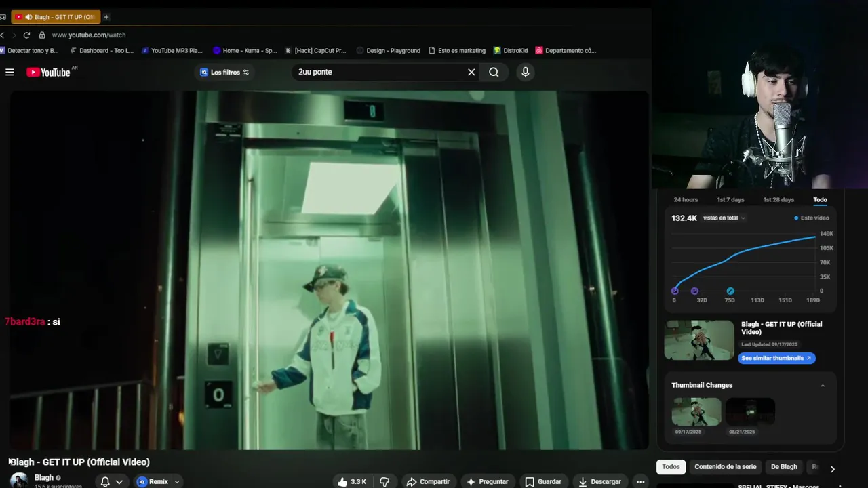Open the 'Departamento có...' bookmark
Screen dimensions: 868x488
point(566,50)
